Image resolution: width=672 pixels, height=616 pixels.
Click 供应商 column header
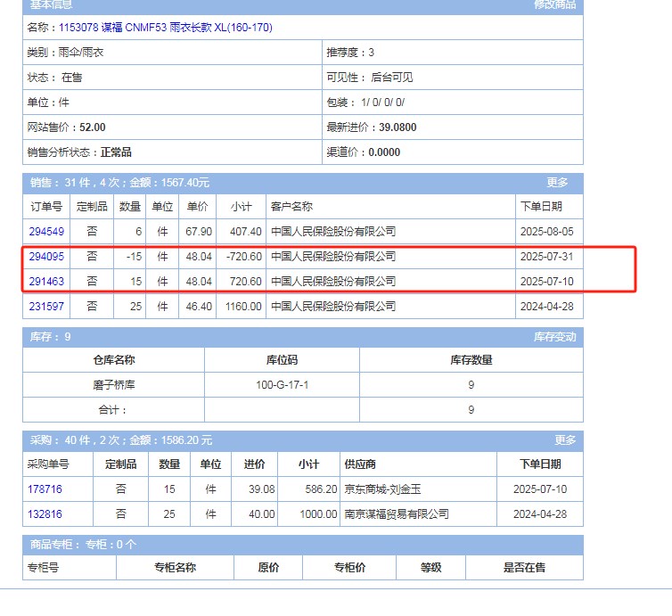418,464
